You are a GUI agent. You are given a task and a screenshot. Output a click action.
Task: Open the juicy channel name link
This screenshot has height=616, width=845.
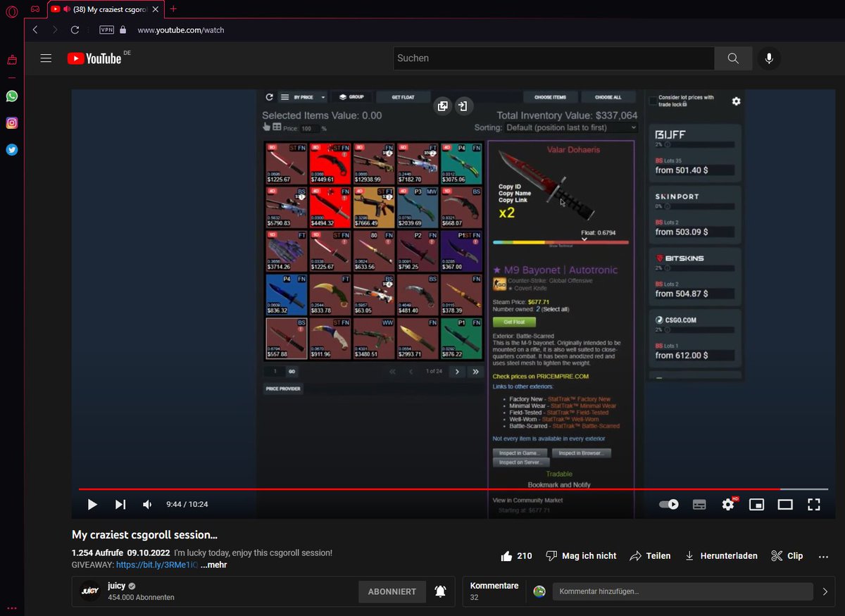pyautogui.click(x=116, y=586)
